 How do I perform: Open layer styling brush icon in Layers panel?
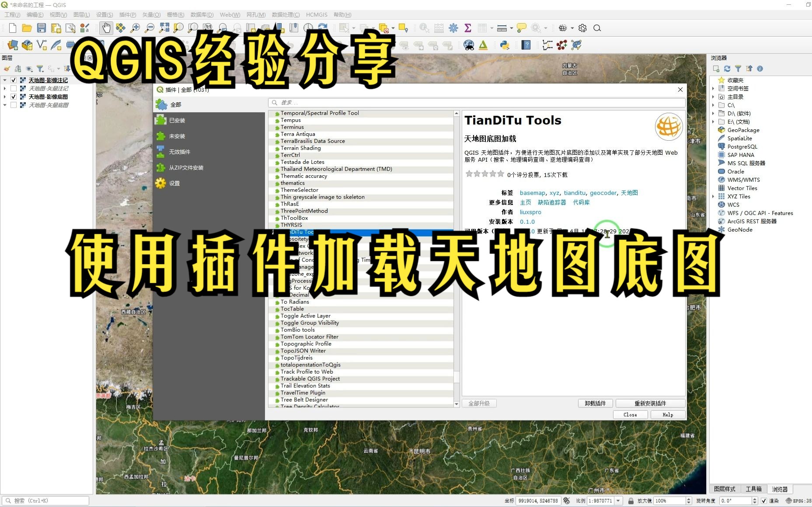[7, 69]
